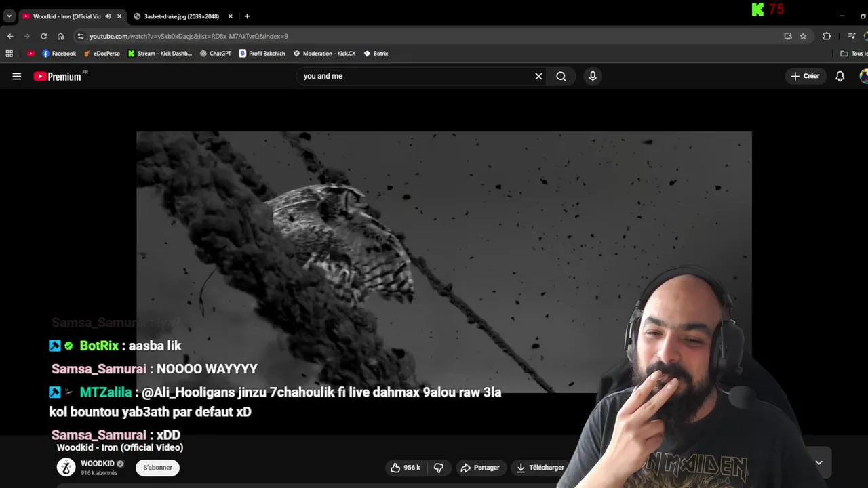This screenshot has height=488, width=868.
Task: Open browser extensions puzzle icon
Action: click(x=827, y=36)
